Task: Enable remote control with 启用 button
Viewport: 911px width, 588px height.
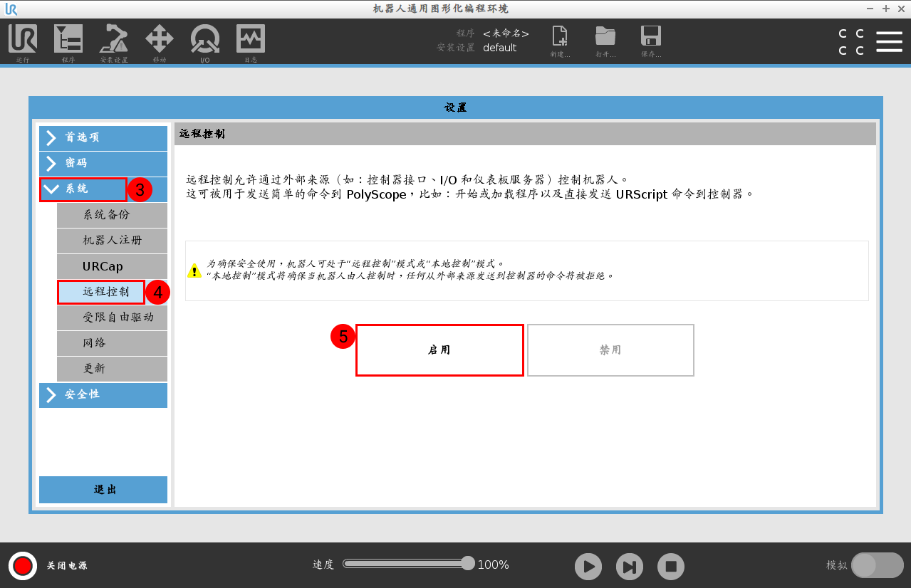Action: click(x=439, y=350)
